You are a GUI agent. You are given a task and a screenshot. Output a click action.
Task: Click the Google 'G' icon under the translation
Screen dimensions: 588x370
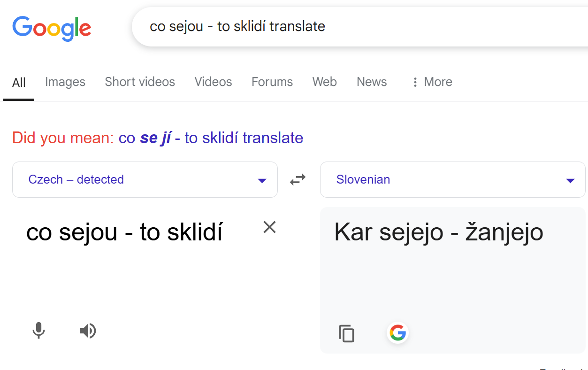[x=397, y=333]
